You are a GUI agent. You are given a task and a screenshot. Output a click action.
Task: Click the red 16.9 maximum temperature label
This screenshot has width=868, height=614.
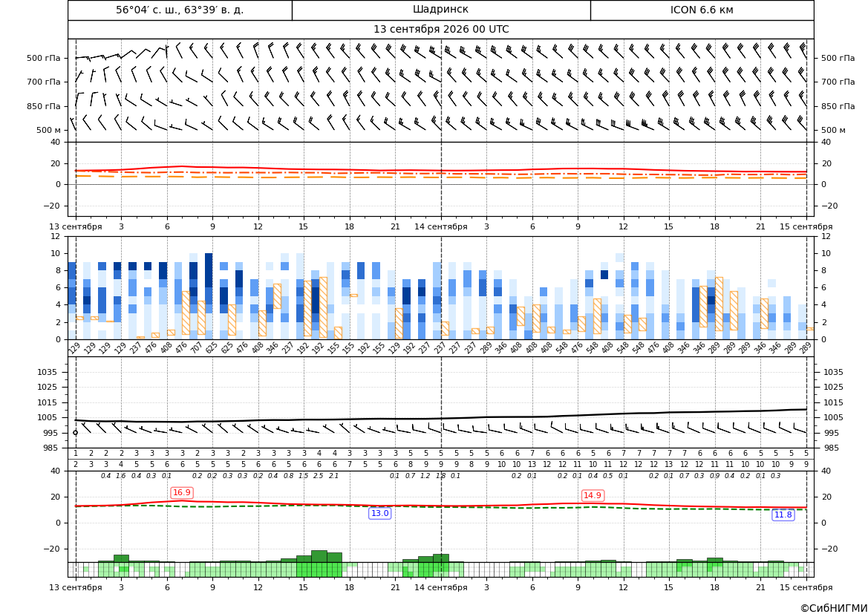pyautogui.click(x=182, y=493)
